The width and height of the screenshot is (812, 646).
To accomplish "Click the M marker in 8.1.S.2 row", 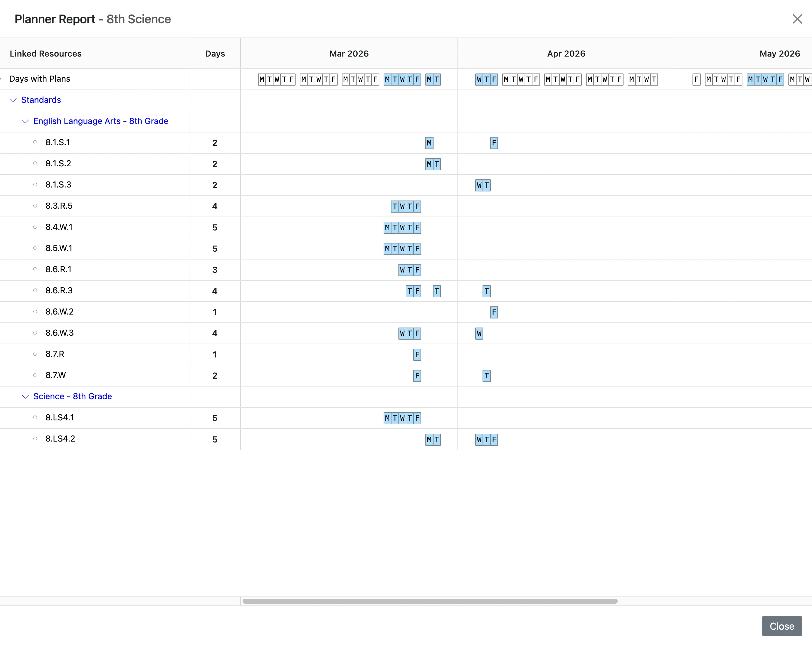I will coord(429,164).
